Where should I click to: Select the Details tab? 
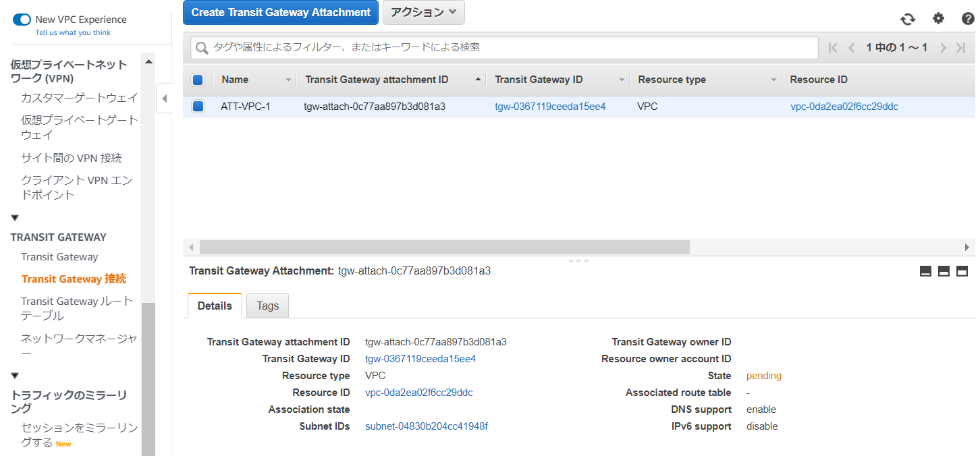coord(215,306)
